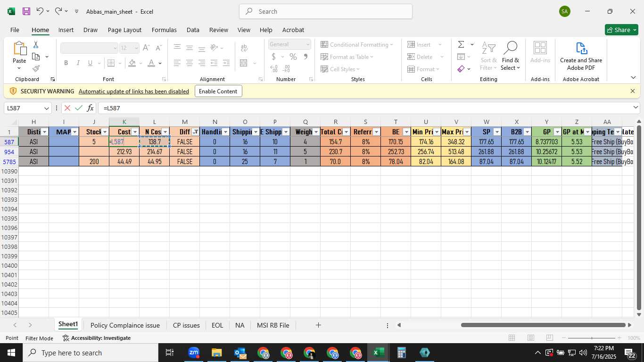Click the Share button
Viewport: 644px width, 362px height.
[621, 30]
